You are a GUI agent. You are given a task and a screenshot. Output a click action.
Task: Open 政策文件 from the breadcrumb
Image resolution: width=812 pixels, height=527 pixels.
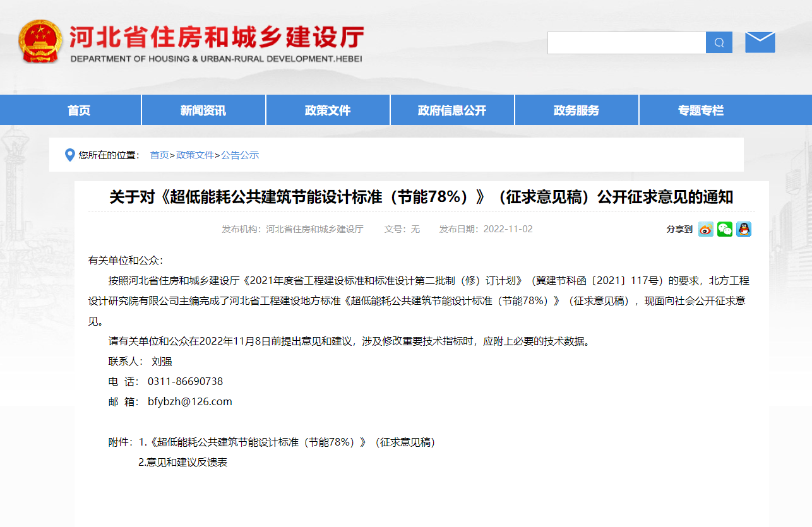pos(194,155)
